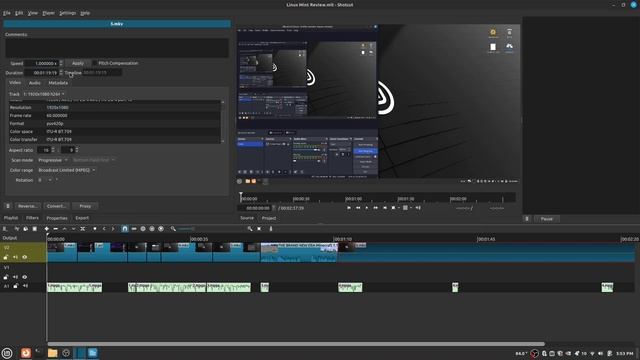Image resolution: width=640 pixels, height=360 pixels.
Task: Switch to the Audio properties tab
Action: point(35,83)
